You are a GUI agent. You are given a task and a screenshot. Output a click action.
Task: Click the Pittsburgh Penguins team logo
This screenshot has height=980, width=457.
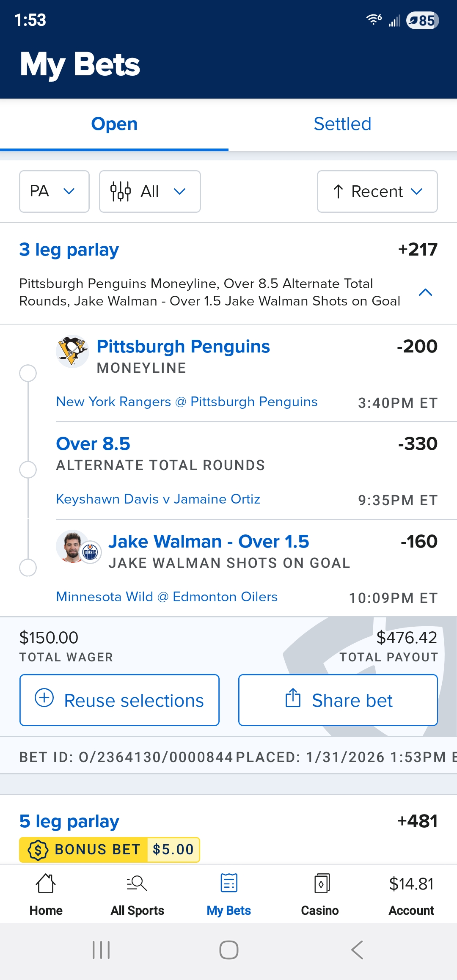tap(72, 351)
